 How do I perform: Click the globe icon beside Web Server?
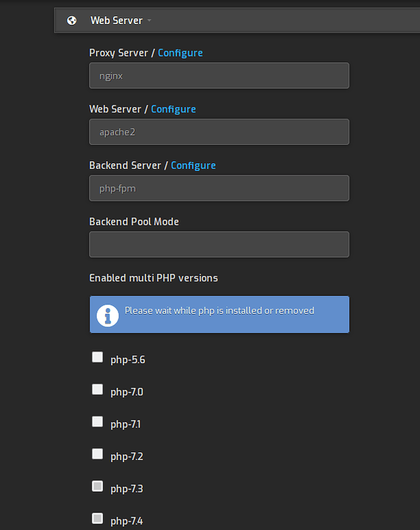click(71, 20)
